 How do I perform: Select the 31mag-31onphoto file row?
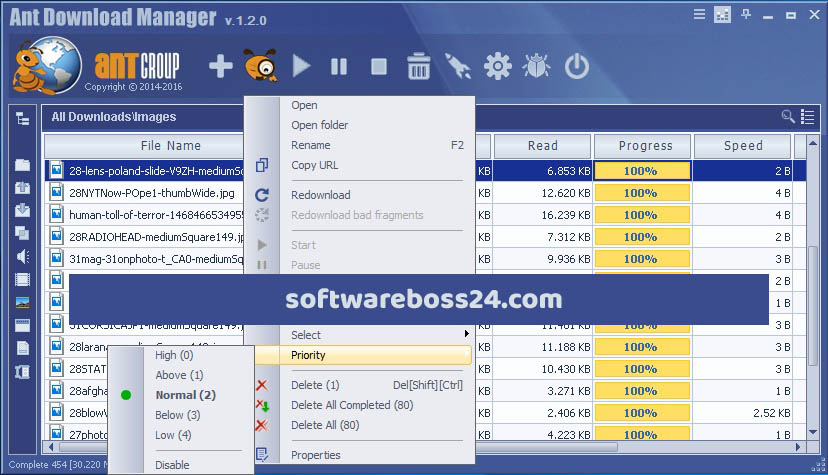coord(156,259)
